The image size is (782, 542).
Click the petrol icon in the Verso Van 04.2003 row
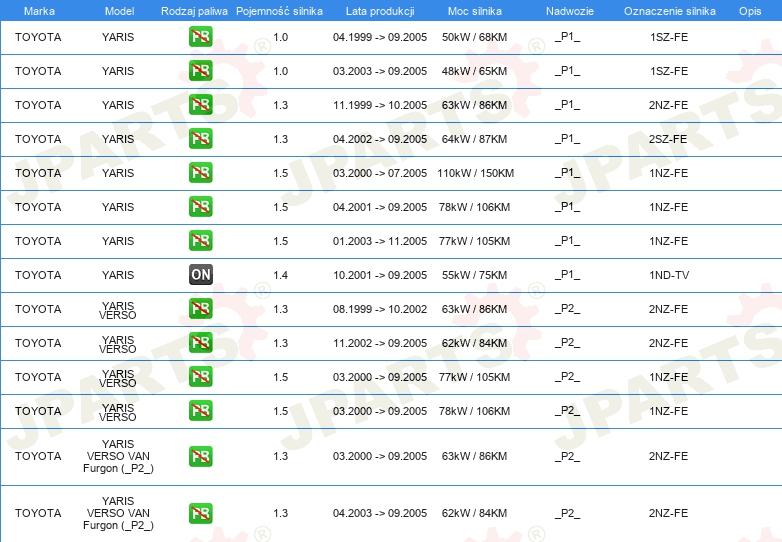click(x=200, y=513)
